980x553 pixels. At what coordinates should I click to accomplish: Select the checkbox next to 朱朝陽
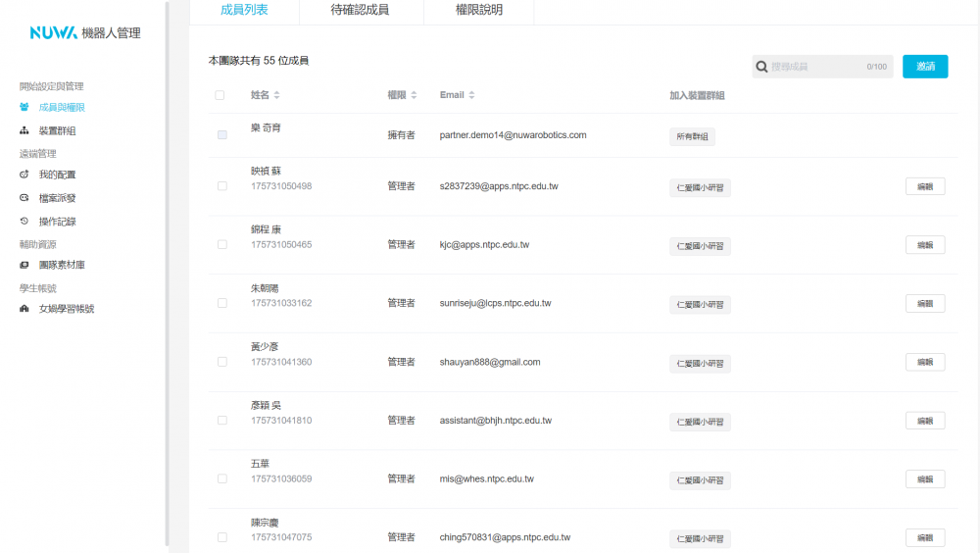[222, 304]
